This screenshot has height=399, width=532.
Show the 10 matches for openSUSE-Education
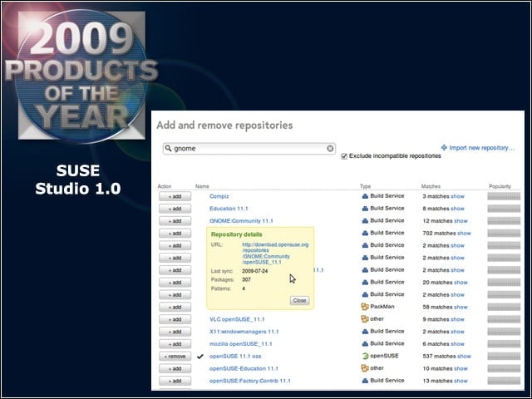461,368
